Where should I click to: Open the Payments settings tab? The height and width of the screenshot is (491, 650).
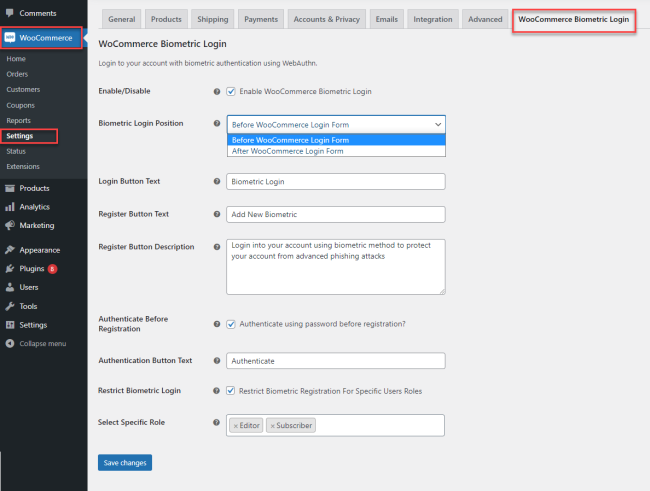point(261,19)
